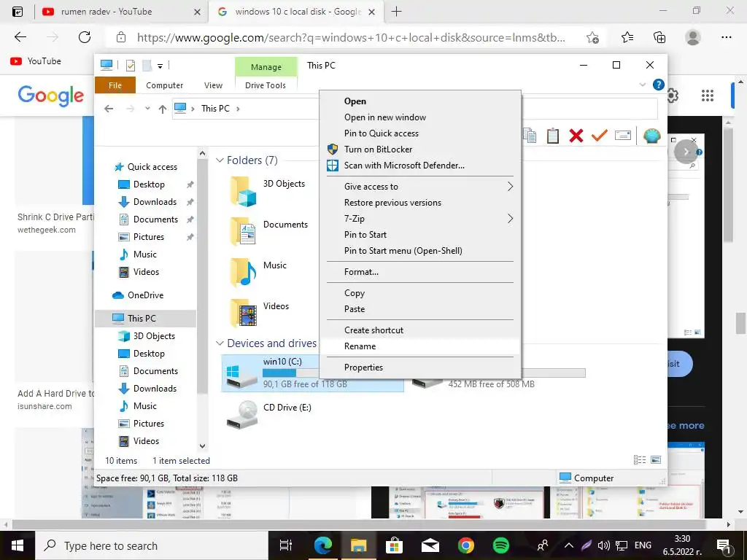
Task: Open the YouTube favorites bar link
Action: tap(36, 61)
